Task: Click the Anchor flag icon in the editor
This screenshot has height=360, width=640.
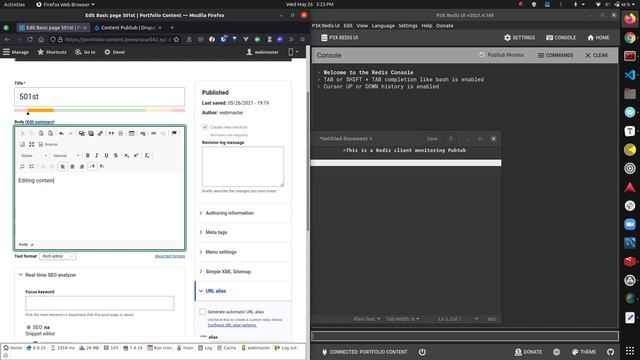Action: 174,133
